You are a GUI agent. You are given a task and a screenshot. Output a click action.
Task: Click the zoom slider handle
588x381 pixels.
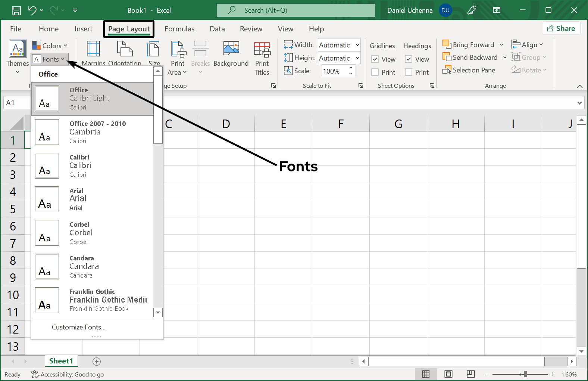point(525,374)
